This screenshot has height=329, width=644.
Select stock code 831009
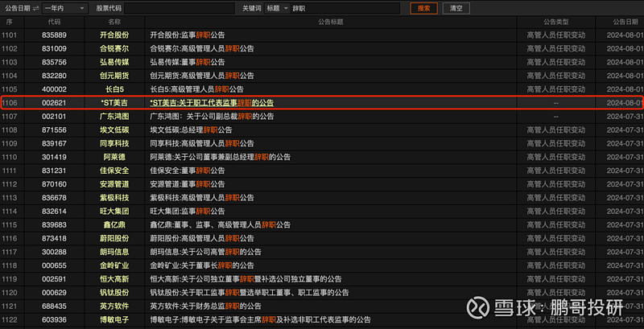[x=54, y=49]
